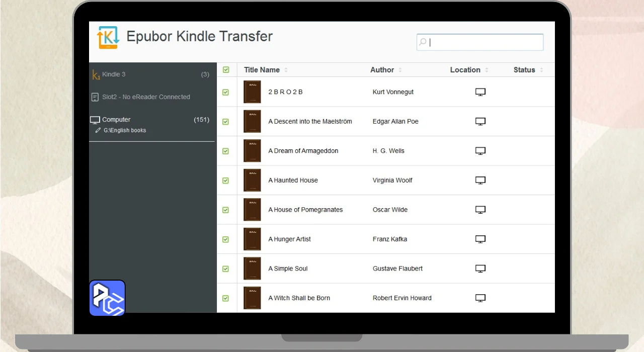Image resolution: width=644 pixels, height=352 pixels.
Task: Click location icon for A Simple Soul
Action: pyautogui.click(x=480, y=269)
